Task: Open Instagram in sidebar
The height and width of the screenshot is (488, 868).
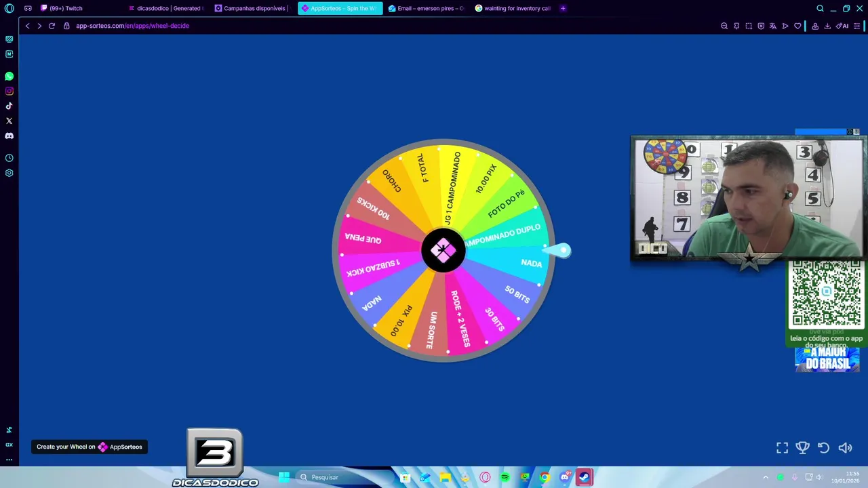Action: click(x=9, y=91)
